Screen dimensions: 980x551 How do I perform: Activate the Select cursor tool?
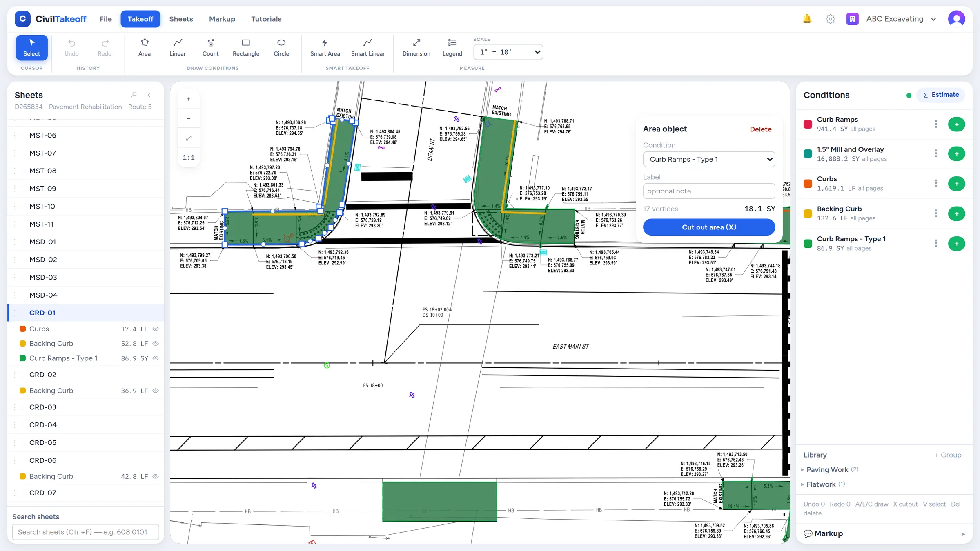point(32,47)
